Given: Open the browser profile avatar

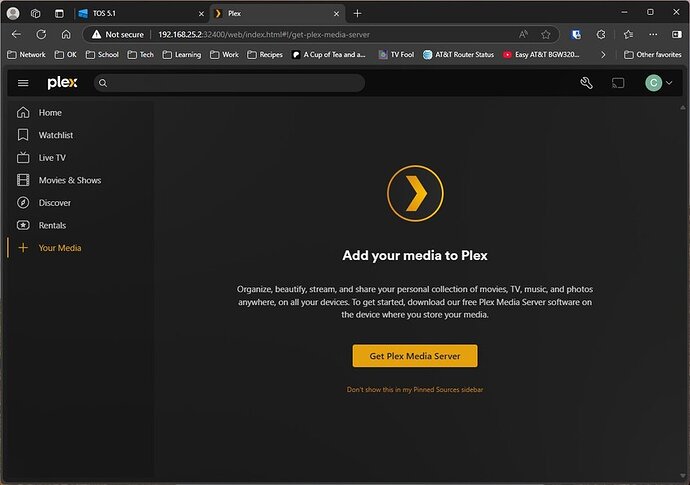Looking at the screenshot, I should (13, 14).
